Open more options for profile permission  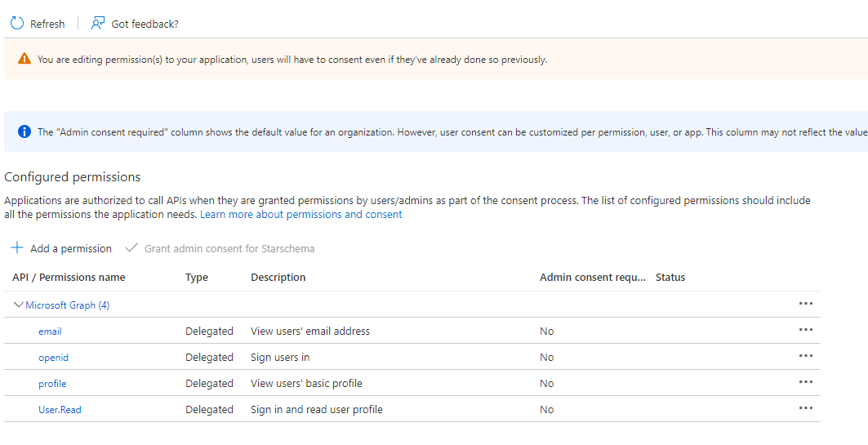tap(806, 382)
